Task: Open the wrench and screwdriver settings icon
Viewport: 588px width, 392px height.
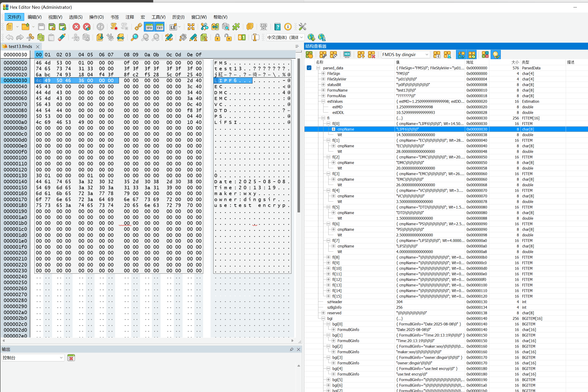Action: 302,26
